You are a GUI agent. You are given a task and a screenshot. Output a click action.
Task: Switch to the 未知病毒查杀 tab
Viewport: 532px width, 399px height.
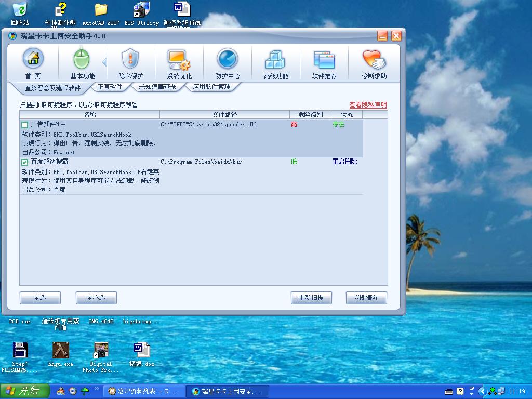coord(157,87)
